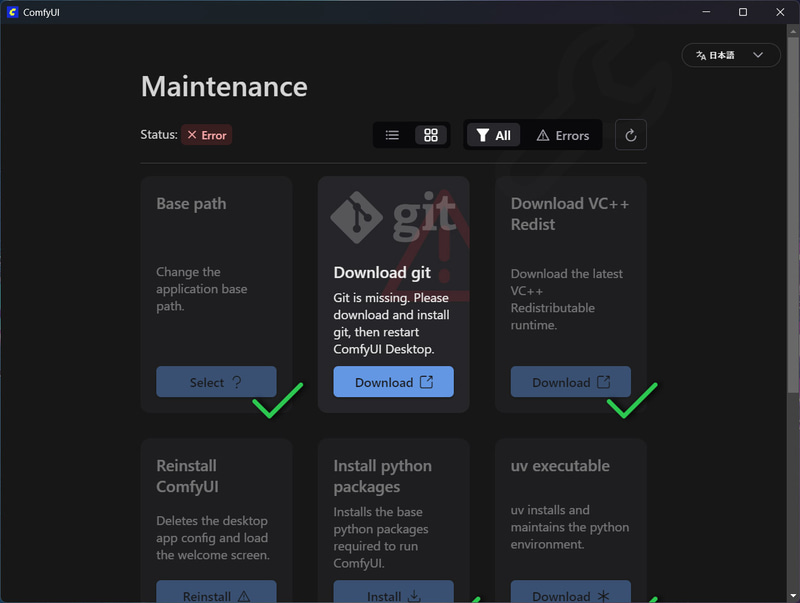Click the 'Maintenance' page title
The width and height of the screenshot is (800, 603).
point(224,86)
